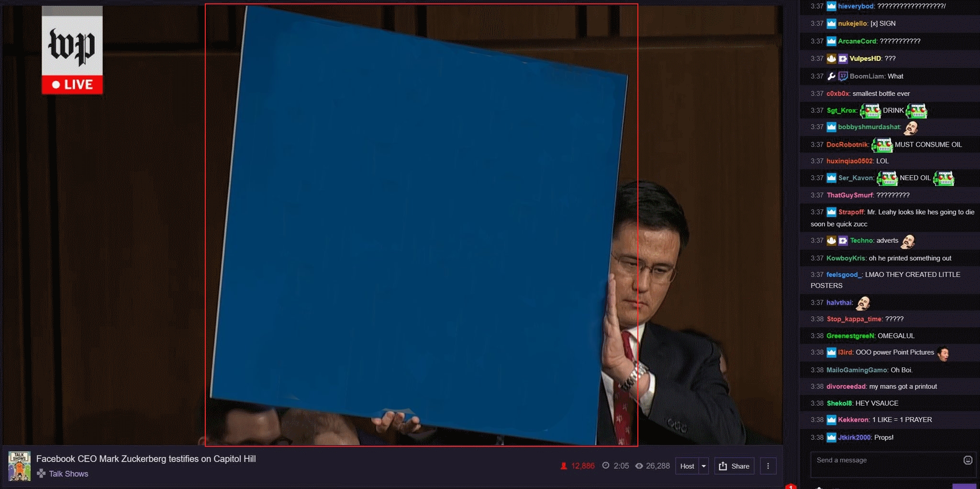Open the emote picker smiley in chat
The image size is (980, 489).
[x=968, y=460]
